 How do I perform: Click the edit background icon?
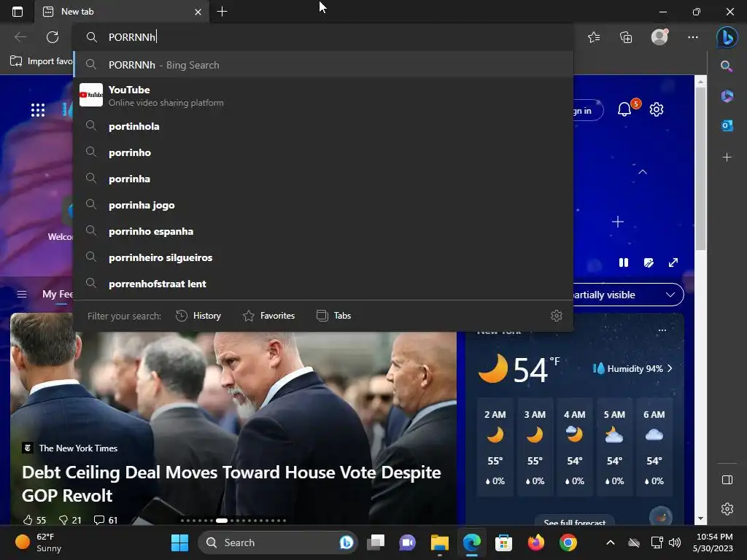(x=649, y=262)
